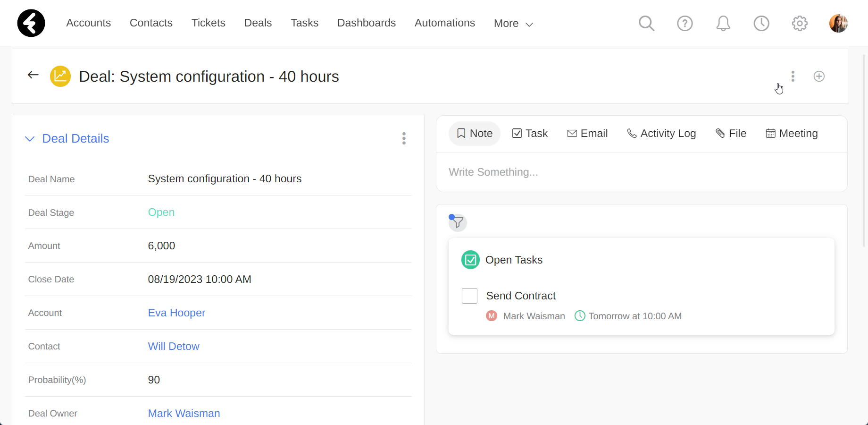Select the File tab
Image resolution: width=868 pixels, height=425 pixels.
click(731, 134)
